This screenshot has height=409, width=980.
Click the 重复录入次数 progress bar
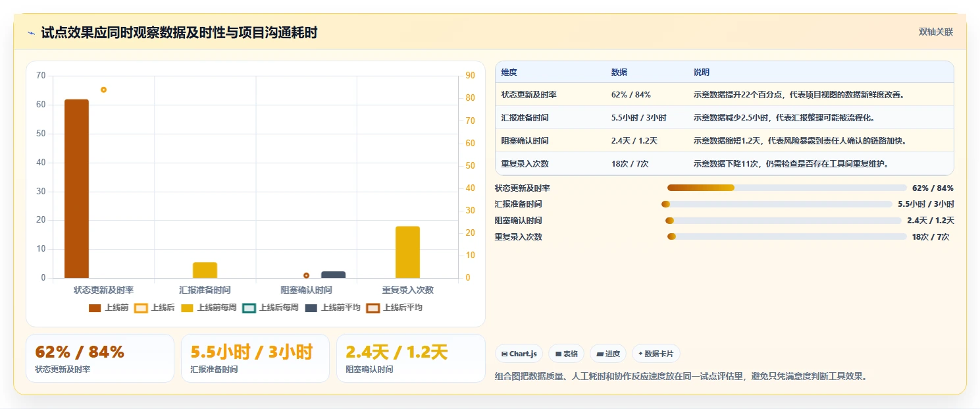pos(787,236)
